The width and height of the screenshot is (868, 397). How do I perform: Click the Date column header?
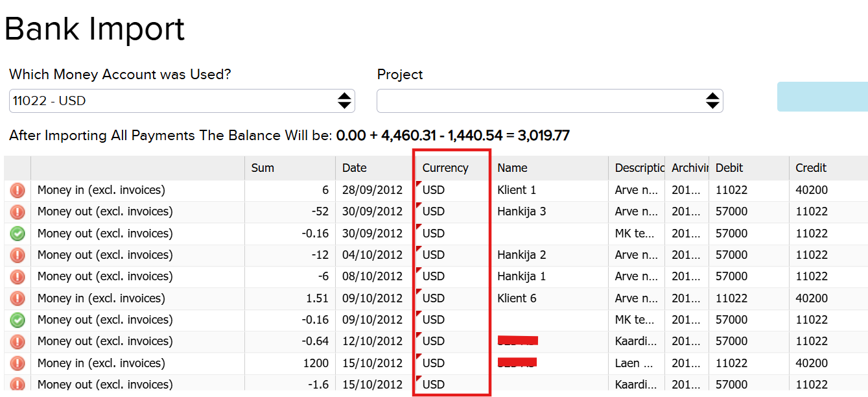(374, 168)
